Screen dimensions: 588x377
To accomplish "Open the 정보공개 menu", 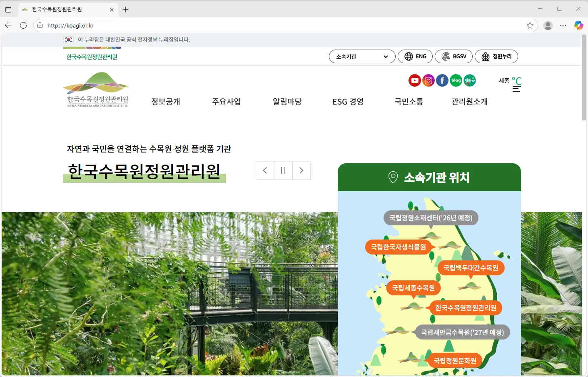I will [x=165, y=101].
